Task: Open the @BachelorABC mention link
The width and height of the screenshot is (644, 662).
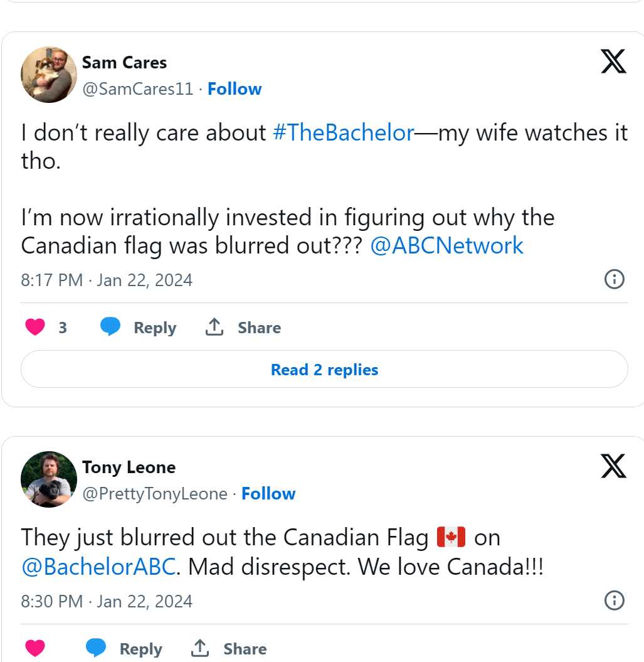Action: coord(98,567)
